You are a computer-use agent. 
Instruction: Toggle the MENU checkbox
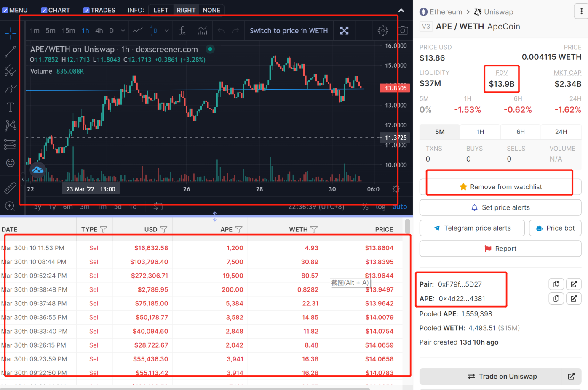[x=5, y=10]
